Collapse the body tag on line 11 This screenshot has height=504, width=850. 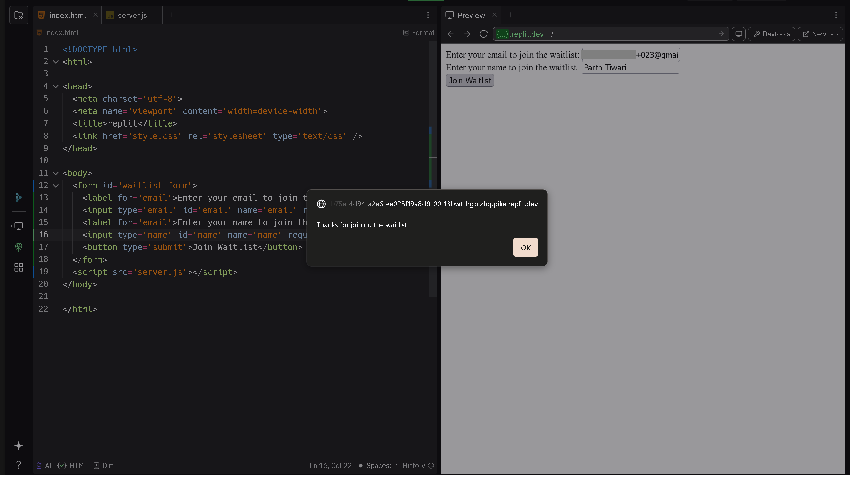(x=56, y=173)
